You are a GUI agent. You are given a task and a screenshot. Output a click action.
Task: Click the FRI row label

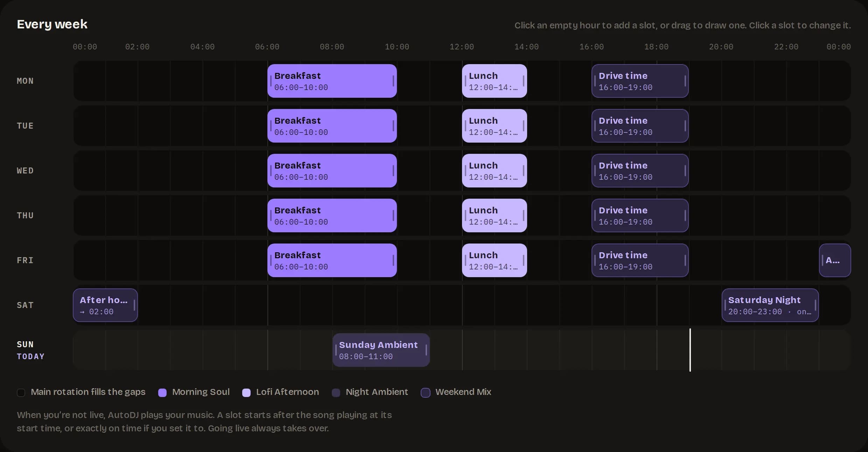[x=25, y=260]
